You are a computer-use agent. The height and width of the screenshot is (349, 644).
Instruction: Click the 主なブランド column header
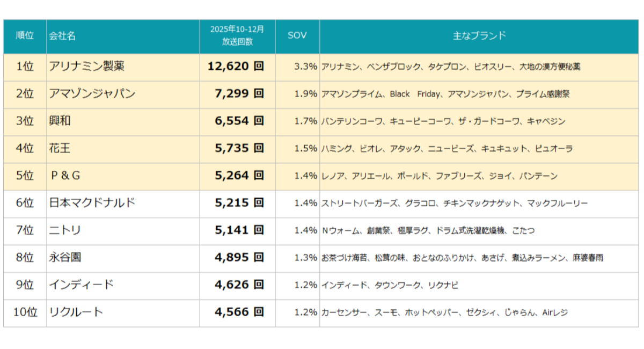(480, 36)
